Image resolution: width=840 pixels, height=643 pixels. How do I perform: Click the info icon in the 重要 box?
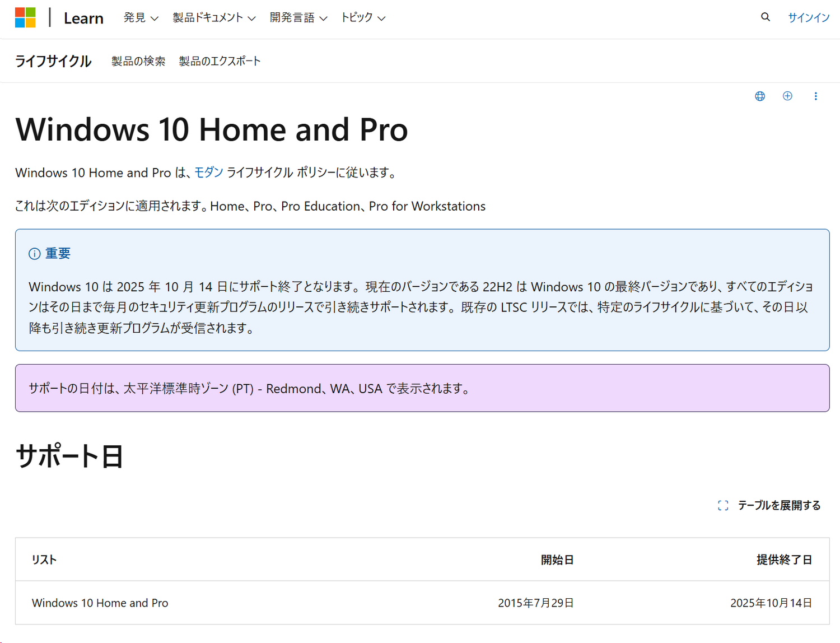tap(34, 253)
